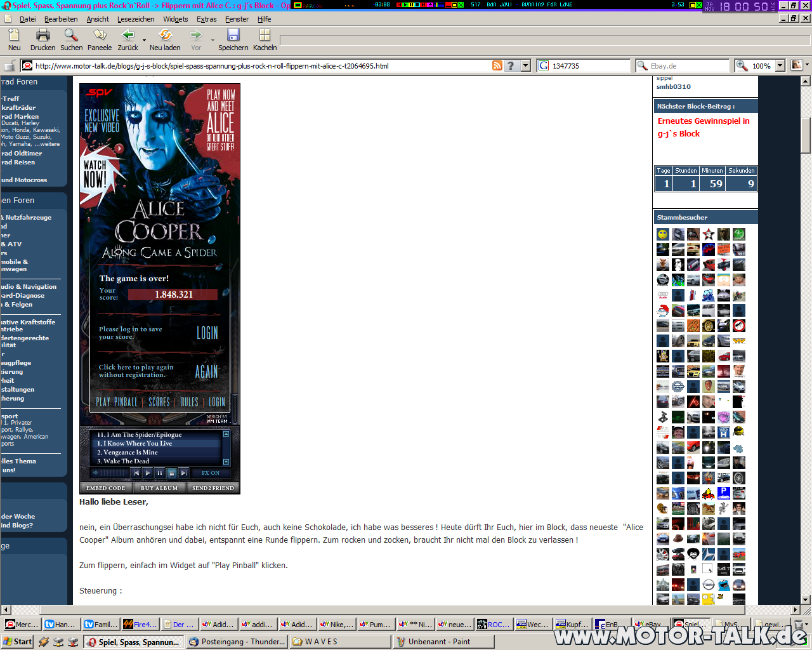The image size is (812, 650).
Task: Open the Datei menu
Action: pos(27,19)
